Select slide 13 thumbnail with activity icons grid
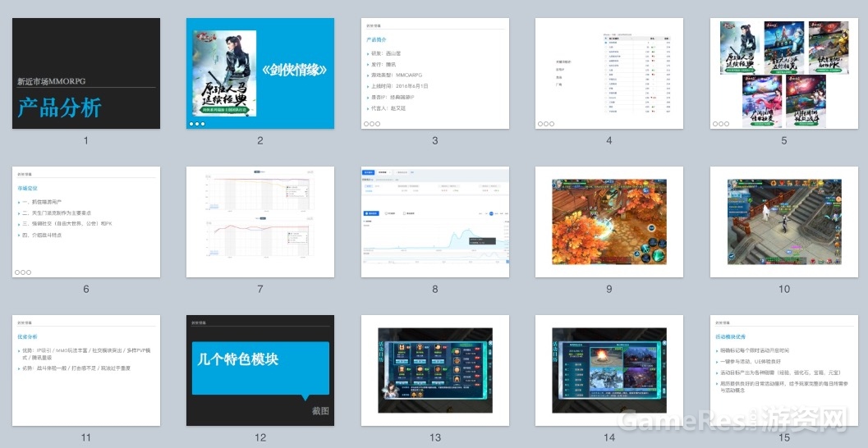The height and width of the screenshot is (448, 868). (435, 371)
